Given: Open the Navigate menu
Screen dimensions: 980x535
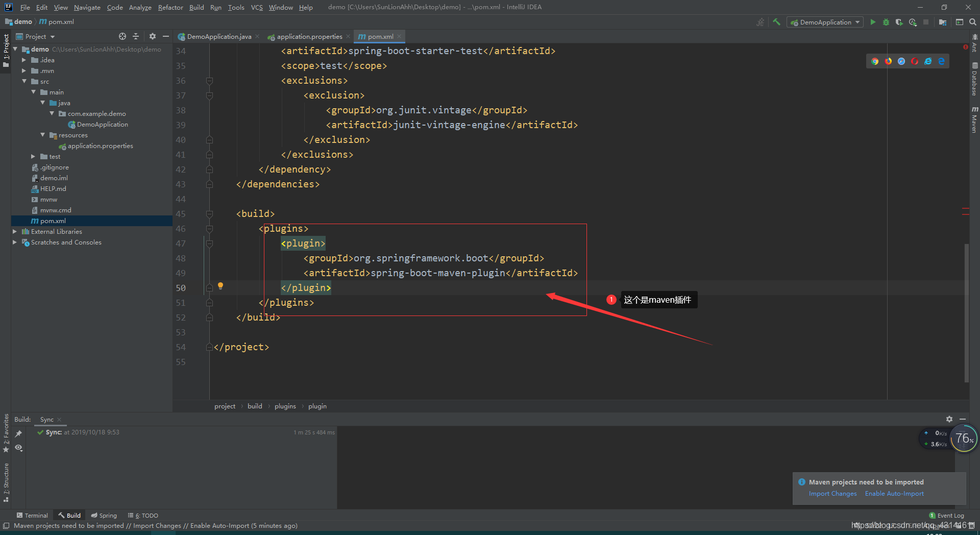Looking at the screenshot, I should click(x=87, y=7).
